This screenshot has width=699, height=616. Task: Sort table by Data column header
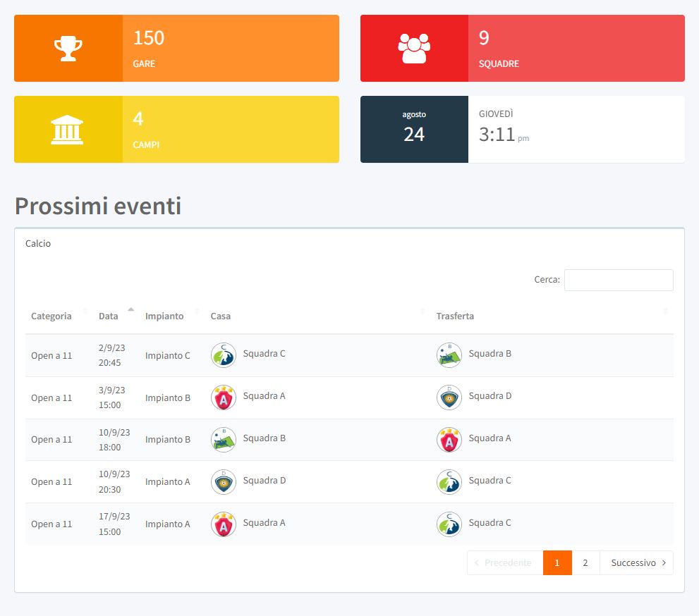(x=109, y=316)
